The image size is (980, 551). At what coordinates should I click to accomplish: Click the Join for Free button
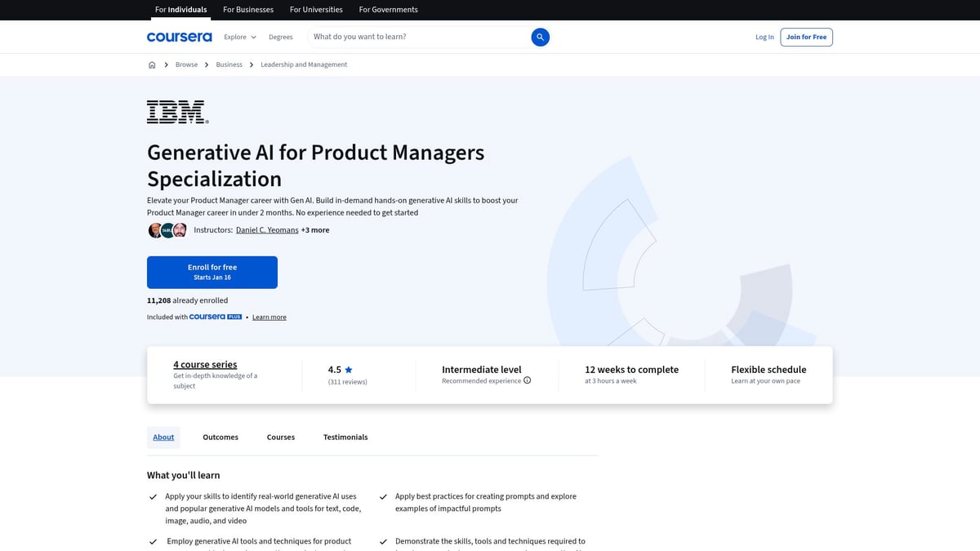pos(806,37)
